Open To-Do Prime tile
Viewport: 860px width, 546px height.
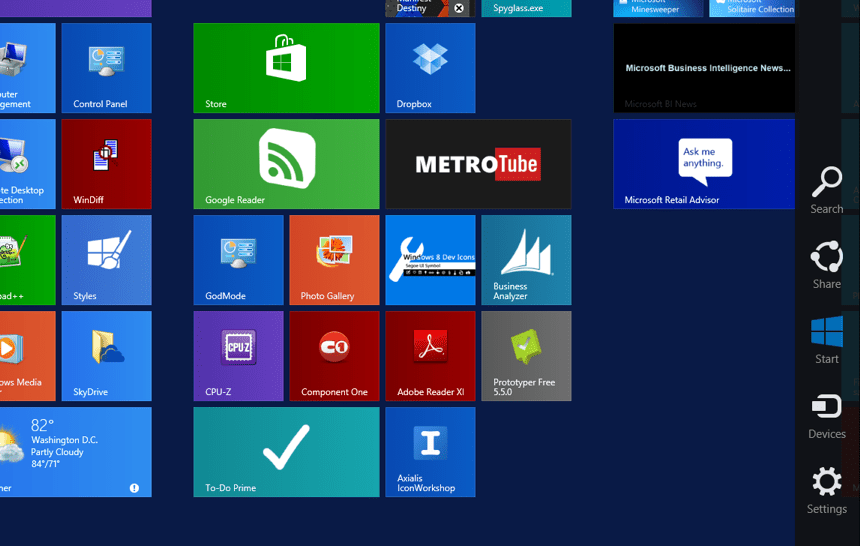coord(286,452)
